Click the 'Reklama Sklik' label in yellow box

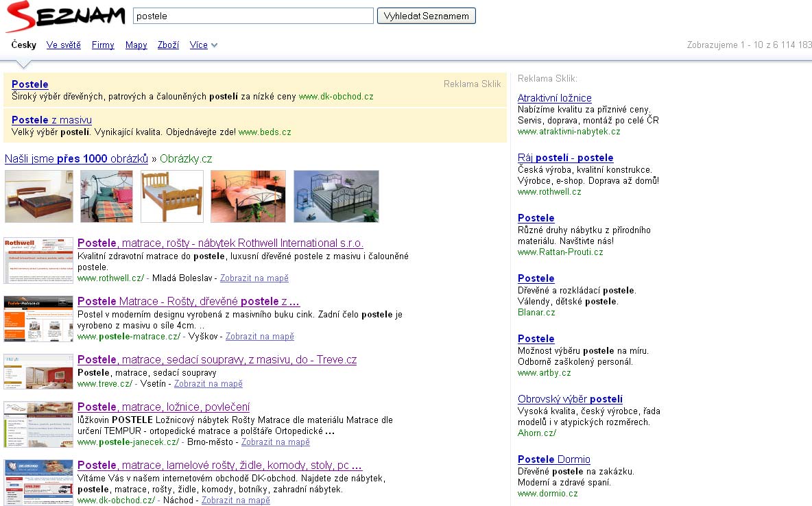point(473,84)
